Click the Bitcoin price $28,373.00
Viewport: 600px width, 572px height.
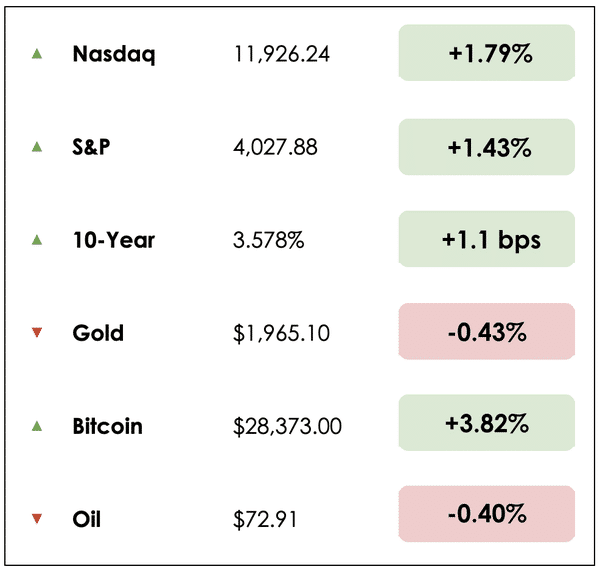click(287, 427)
